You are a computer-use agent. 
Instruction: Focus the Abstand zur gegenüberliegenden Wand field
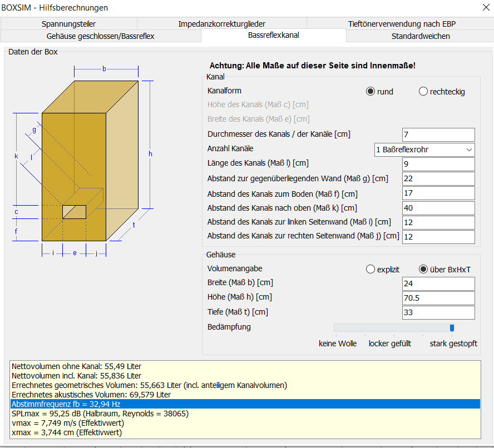click(438, 178)
